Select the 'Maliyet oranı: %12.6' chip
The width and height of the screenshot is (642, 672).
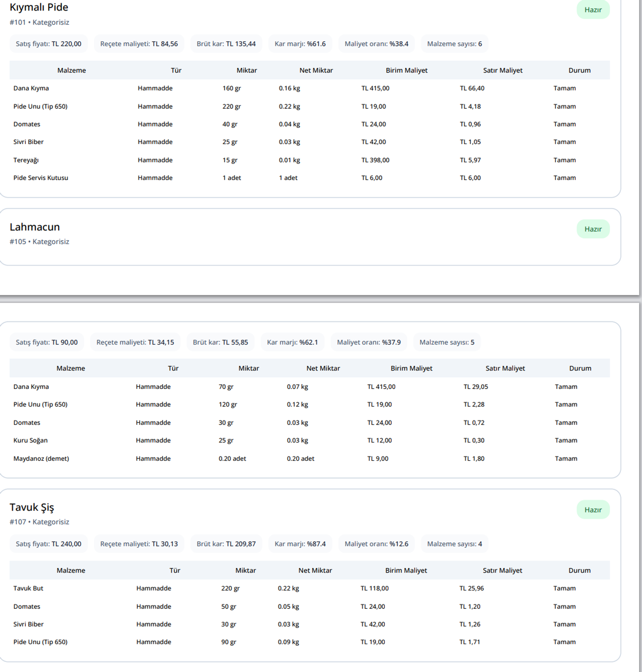376,544
